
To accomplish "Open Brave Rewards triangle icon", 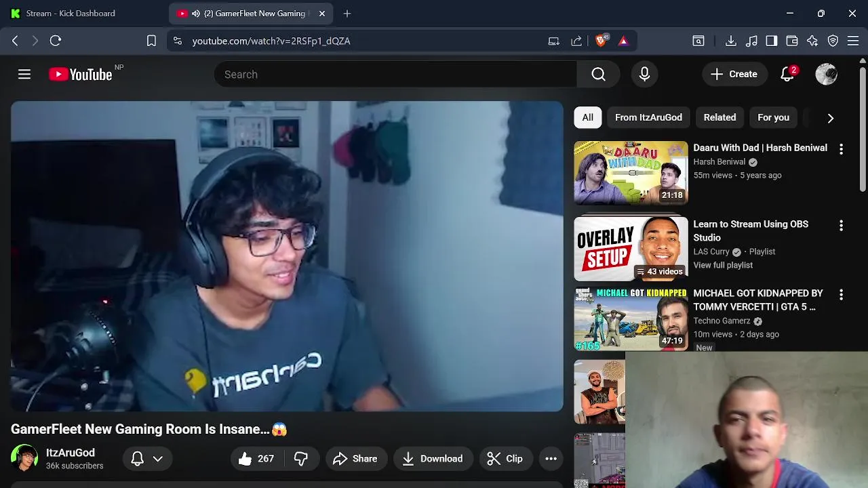I will tap(623, 41).
